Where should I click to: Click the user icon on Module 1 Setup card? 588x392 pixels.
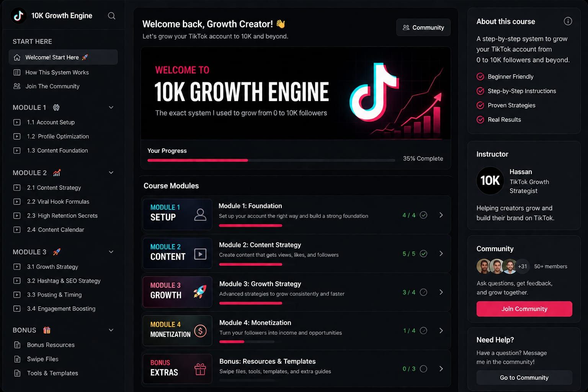[200, 215]
